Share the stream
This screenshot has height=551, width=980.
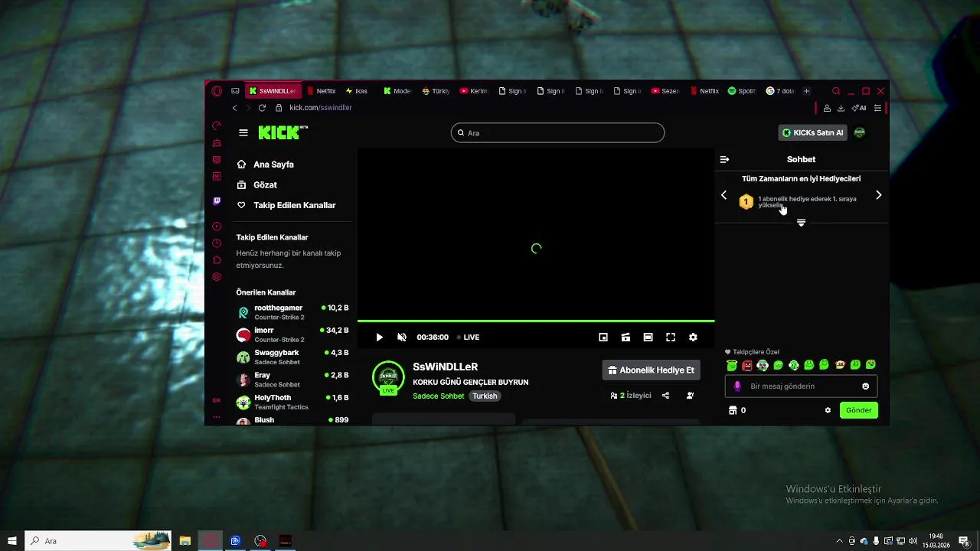point(665,396)
